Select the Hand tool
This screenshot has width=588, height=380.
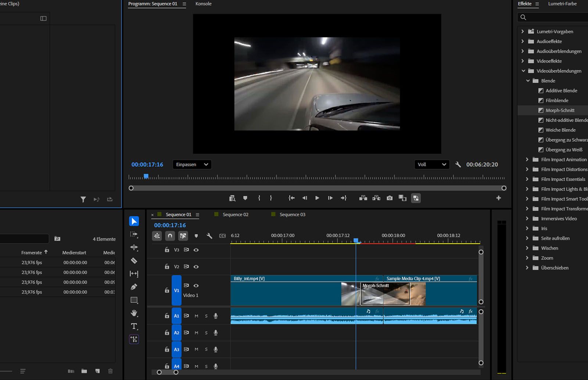[134, 313]
